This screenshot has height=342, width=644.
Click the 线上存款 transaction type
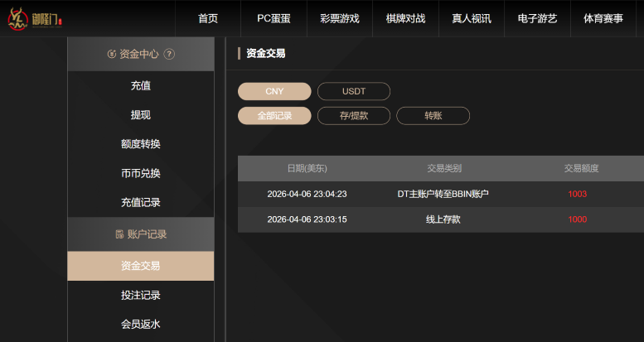click(443, 219)
